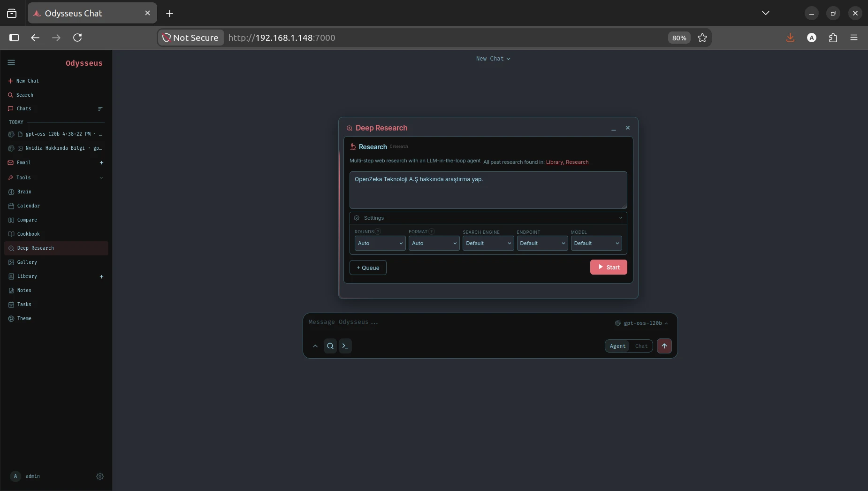868x491 pixels.
Task: Open the Nvidia Hakkında Bilgi chat
Action: (56, 148)
